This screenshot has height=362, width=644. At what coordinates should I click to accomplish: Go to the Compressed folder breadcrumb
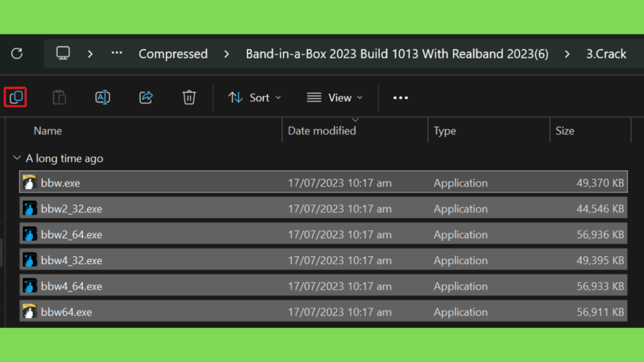tap(173, 54)
